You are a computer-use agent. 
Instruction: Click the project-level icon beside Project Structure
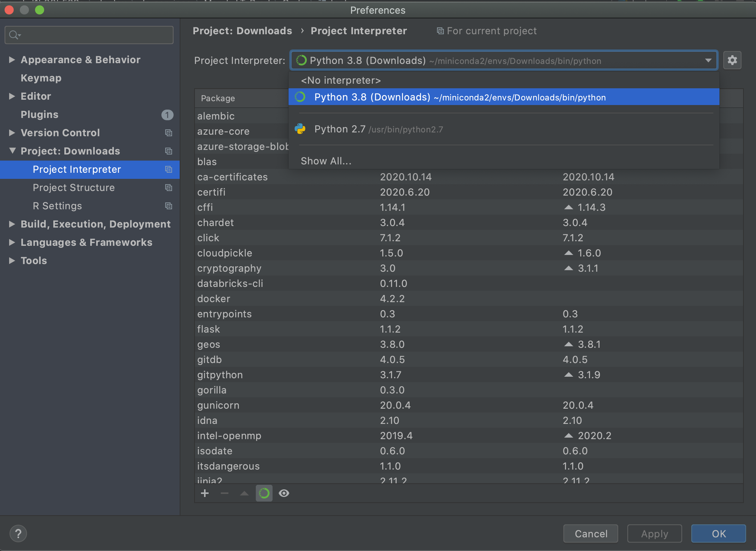[169, 188]
